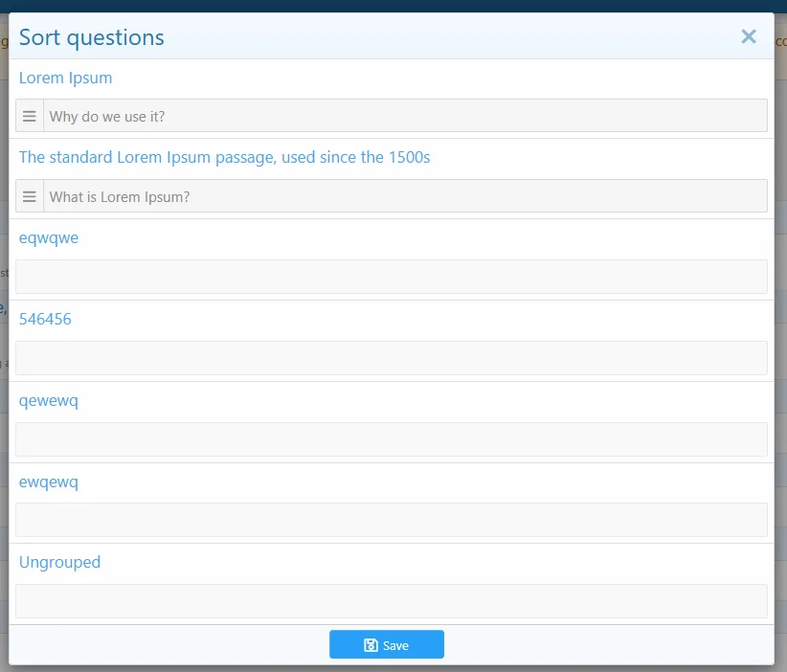Click the empty drop area under "ewqewq"

(x=392, y=520)
